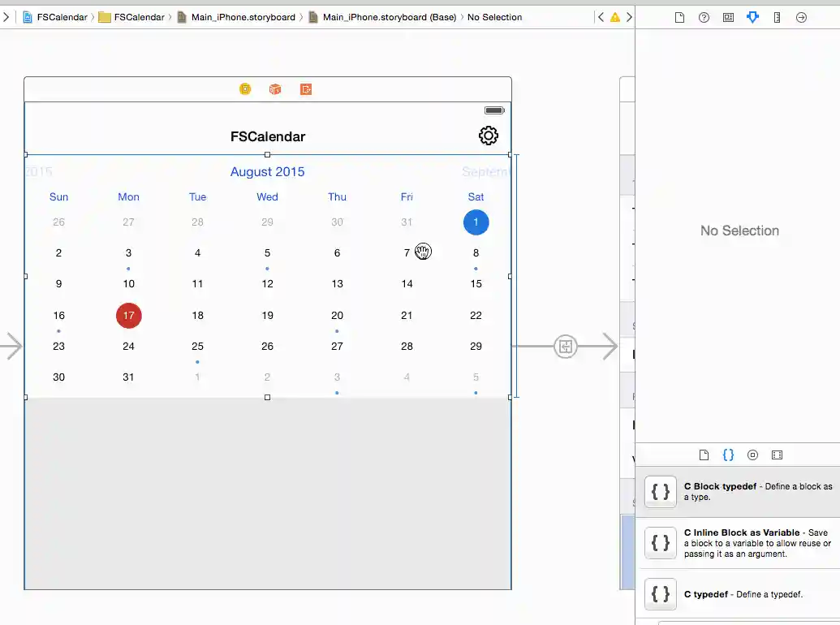Click the yellow View Controller icon

click(245, 89)
